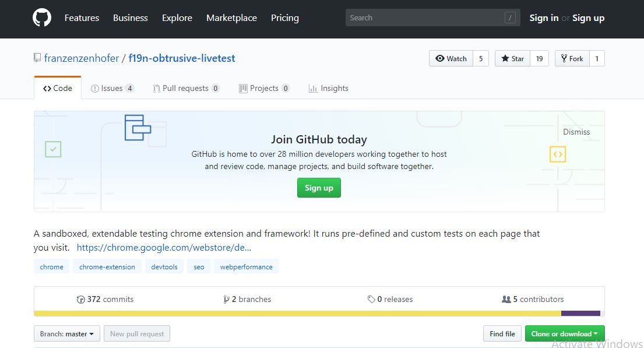
Task: Open the Pricing page
Action: [x=284, y=17]
